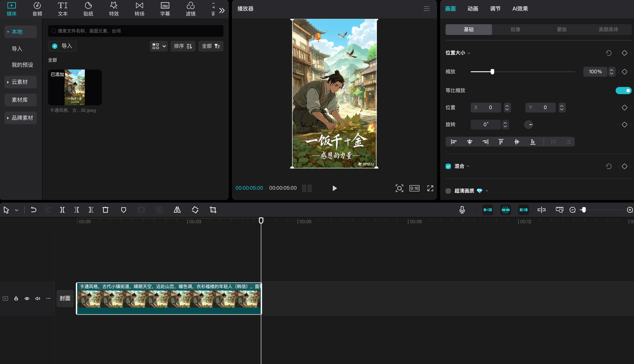Open the 滤镜 (Filters) panel
Viewport: 634px width, 364px height.
191,9
